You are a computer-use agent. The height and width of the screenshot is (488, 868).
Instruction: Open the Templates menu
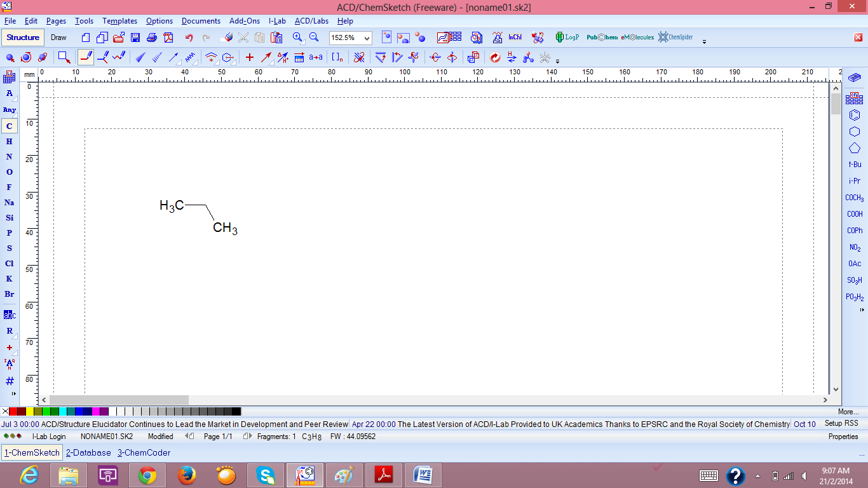(x=119, y=21)
